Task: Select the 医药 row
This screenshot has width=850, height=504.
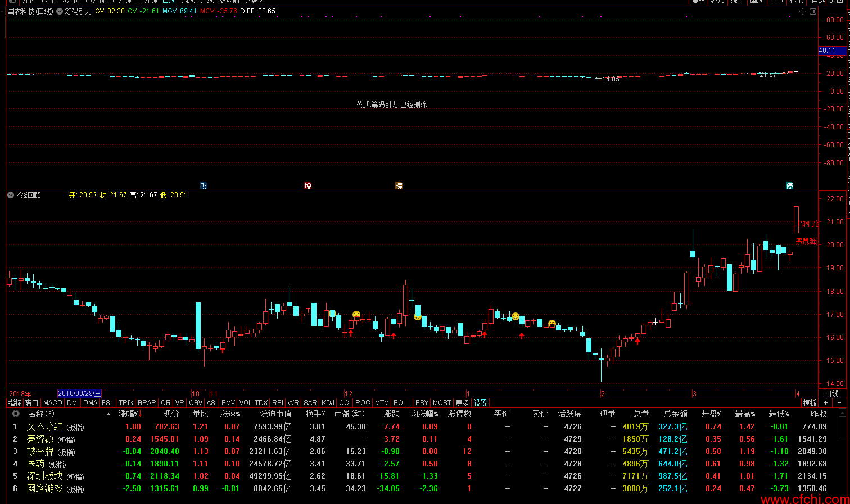Action: [x=422, y=464]
